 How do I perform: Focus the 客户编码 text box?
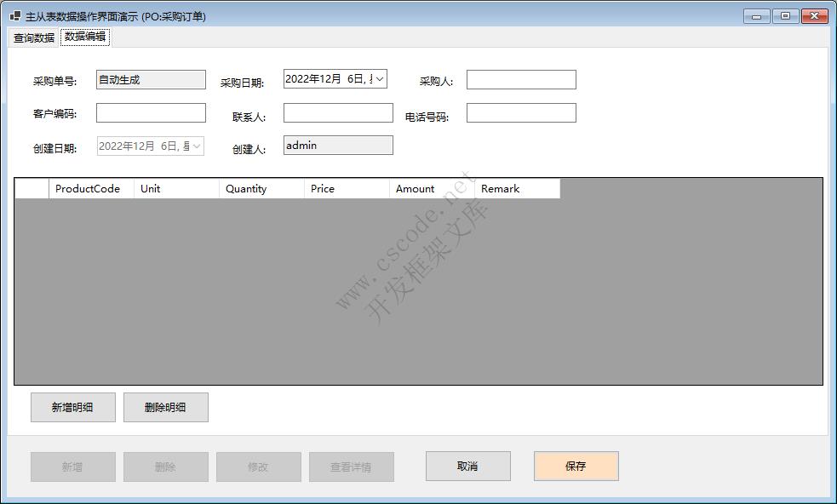151,113
